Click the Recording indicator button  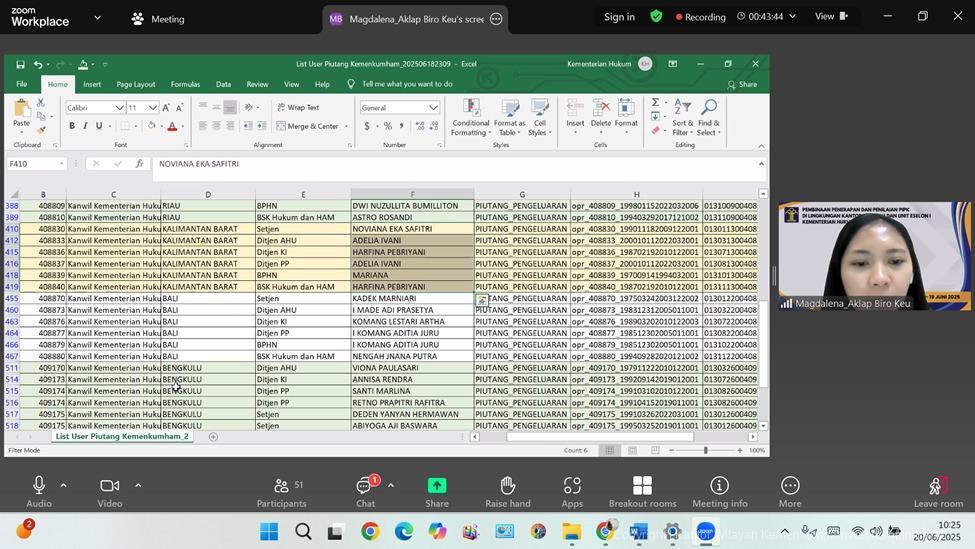700,17
